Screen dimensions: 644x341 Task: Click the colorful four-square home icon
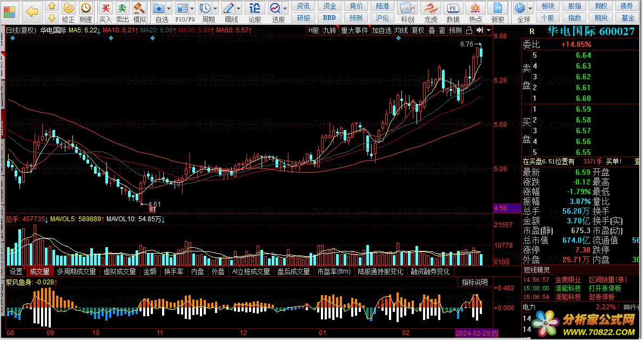click(x=9, y=12)
